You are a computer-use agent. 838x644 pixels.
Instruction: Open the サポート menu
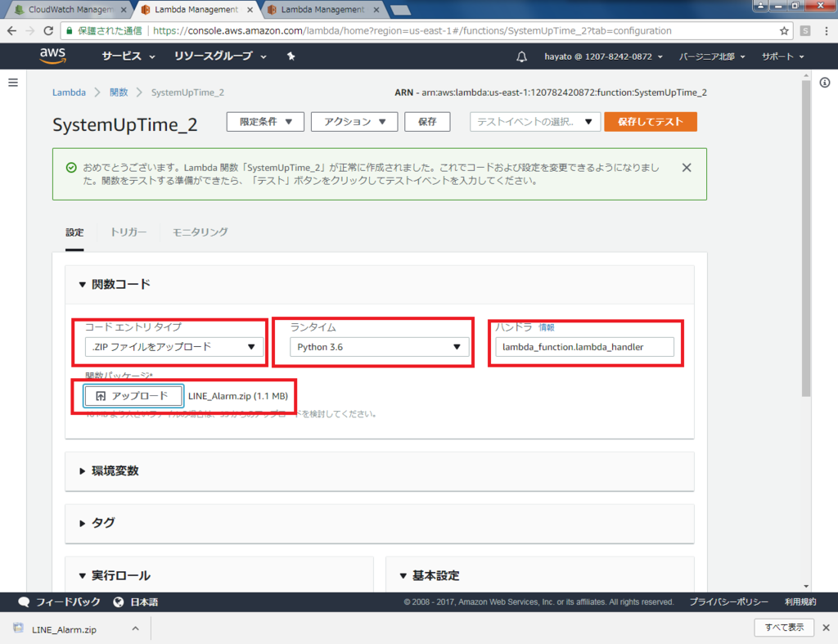(783, 56)
